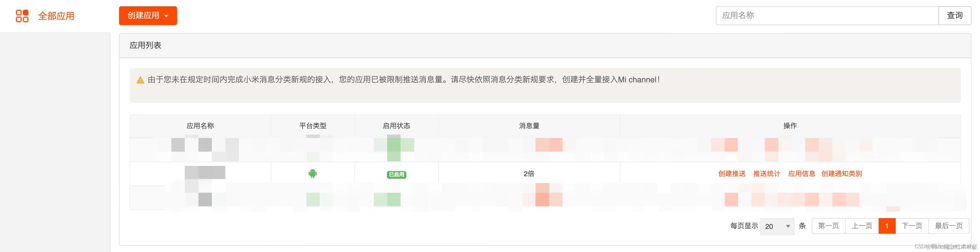Go to 下一页
The image size is (980, 252).
pyautogui.click(x=912, y=226)
